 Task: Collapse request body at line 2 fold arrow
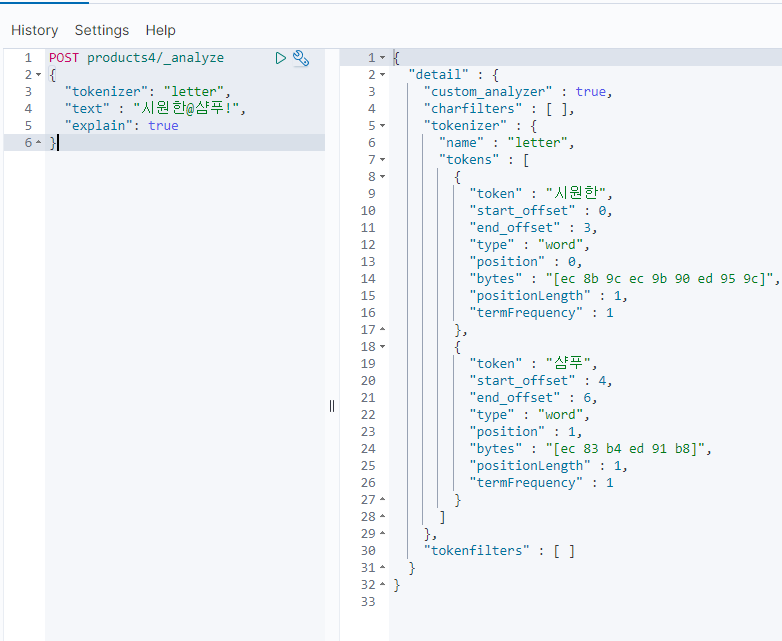point(38,75)
